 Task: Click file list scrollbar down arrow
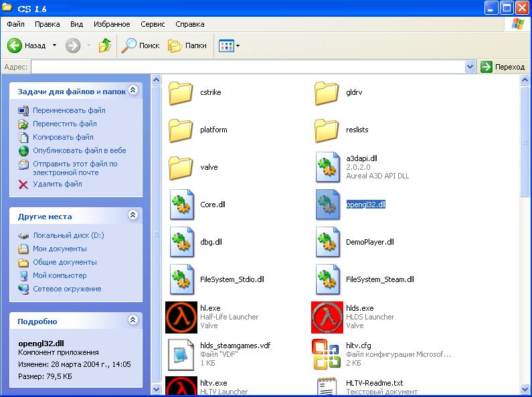tap(525, 389)
